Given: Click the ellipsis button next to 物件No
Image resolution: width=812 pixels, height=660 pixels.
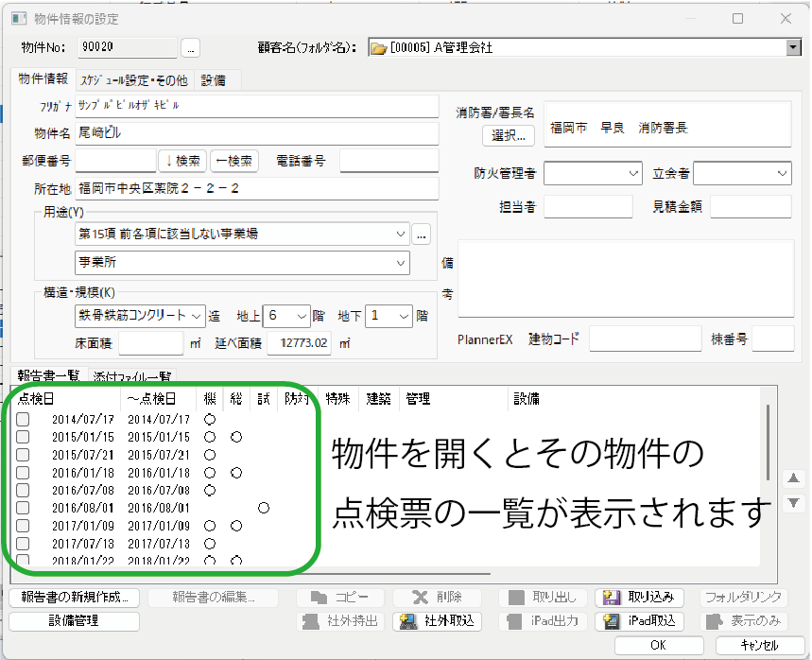Looking at the screenshot, I should pyautogui.click(x=190, y=47).
